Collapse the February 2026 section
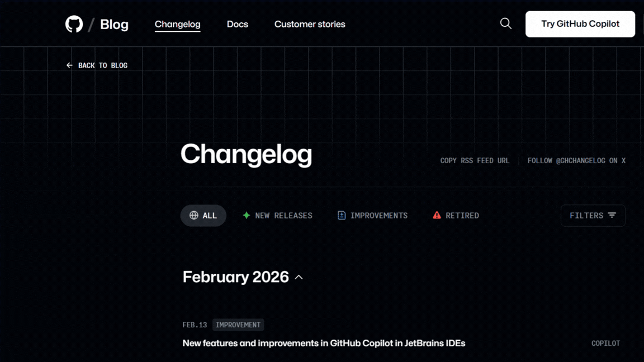 tap(299, 277)
